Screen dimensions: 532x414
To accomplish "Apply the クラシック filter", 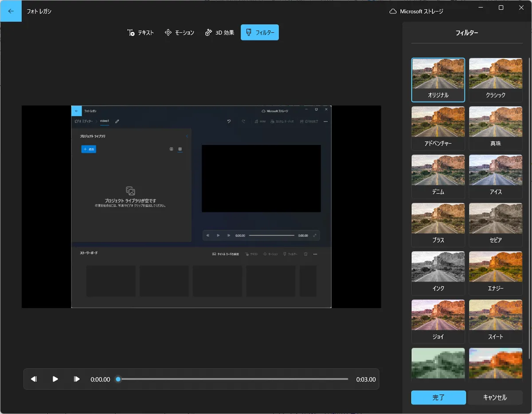I will pos(496,80).
